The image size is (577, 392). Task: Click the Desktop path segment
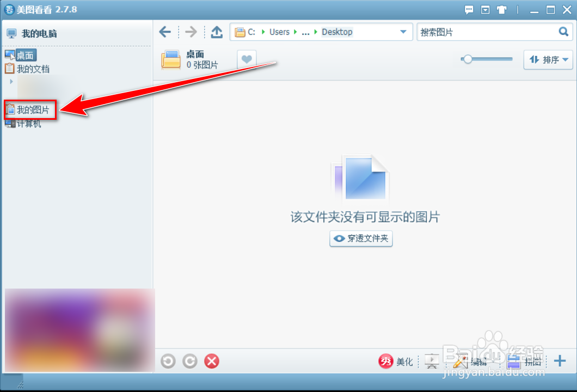tap(337, 32)
